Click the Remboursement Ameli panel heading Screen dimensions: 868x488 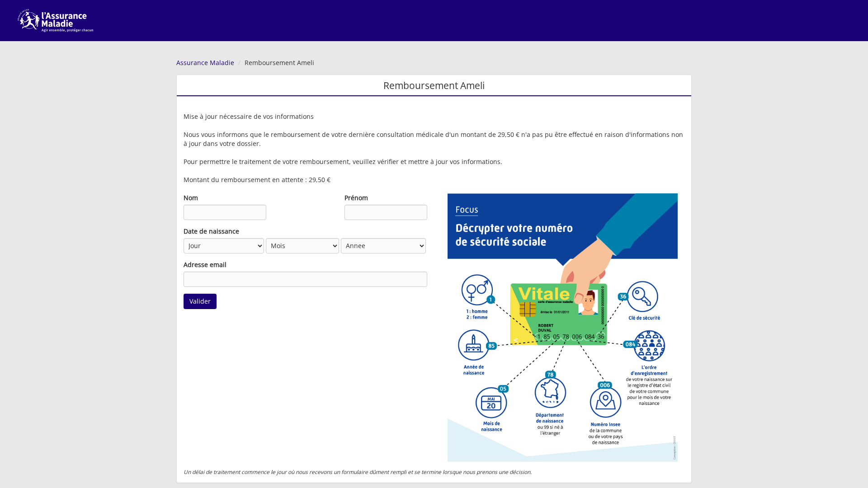[434, 85]
